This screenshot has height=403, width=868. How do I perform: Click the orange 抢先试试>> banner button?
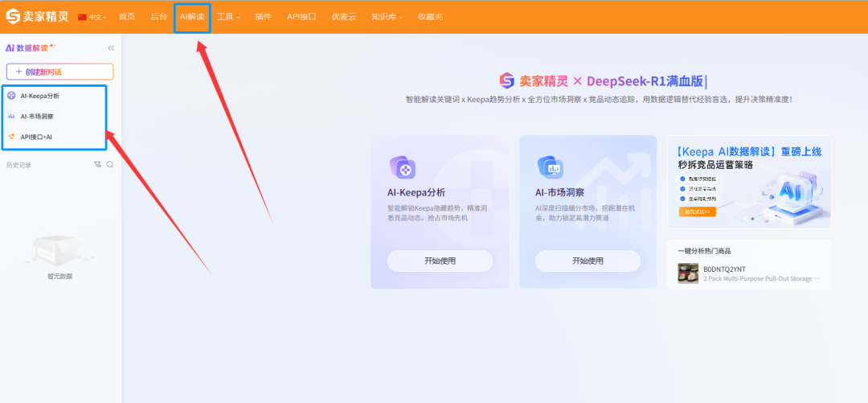698,212
